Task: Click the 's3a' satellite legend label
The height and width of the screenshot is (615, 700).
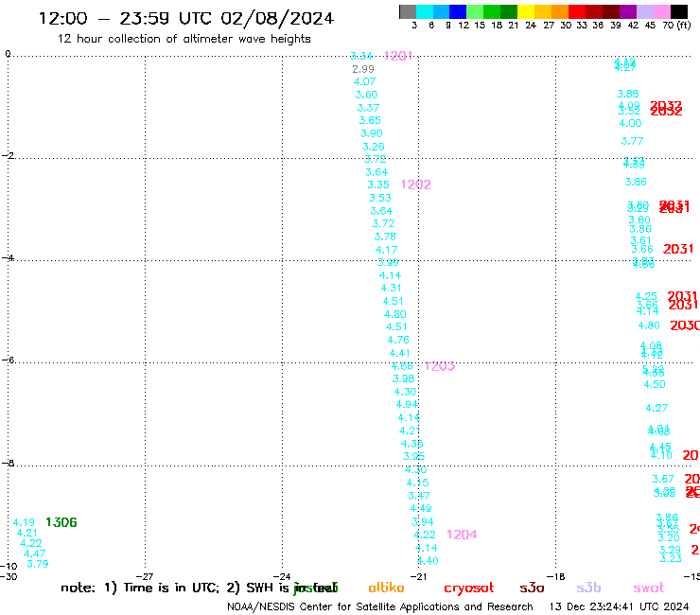Action: click(532, 588)
